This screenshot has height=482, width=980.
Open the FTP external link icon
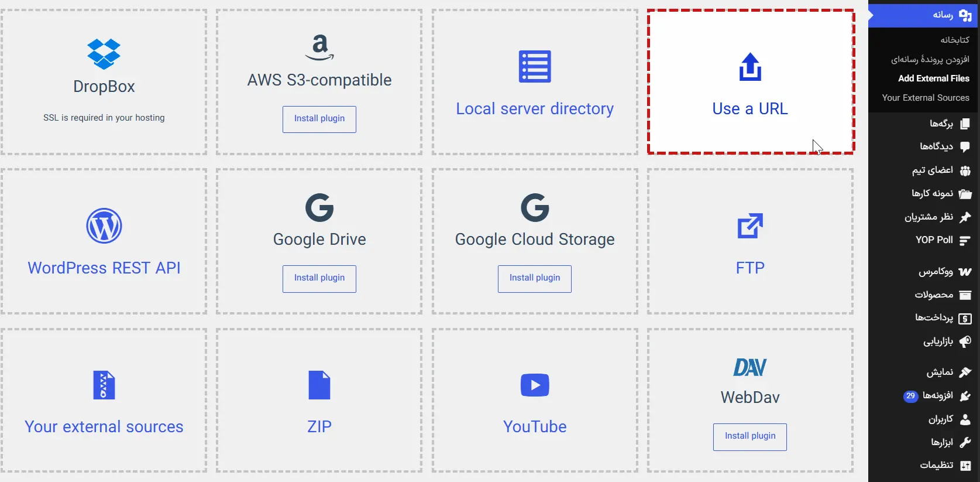pyautogui.click(x=750, y=225)
